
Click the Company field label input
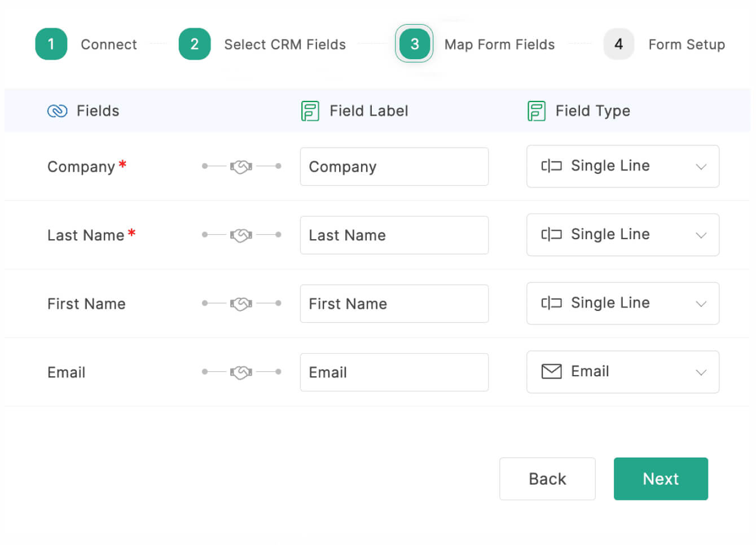coord(394,167)
